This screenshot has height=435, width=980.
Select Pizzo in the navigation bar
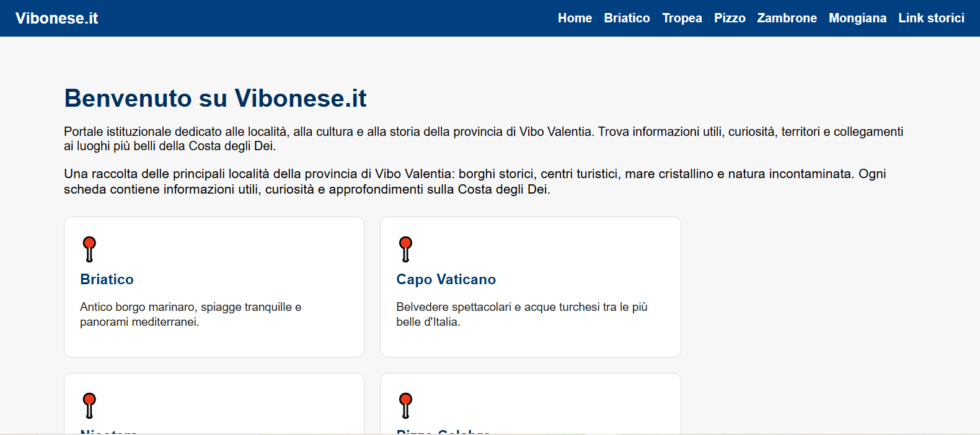point(730,18)
